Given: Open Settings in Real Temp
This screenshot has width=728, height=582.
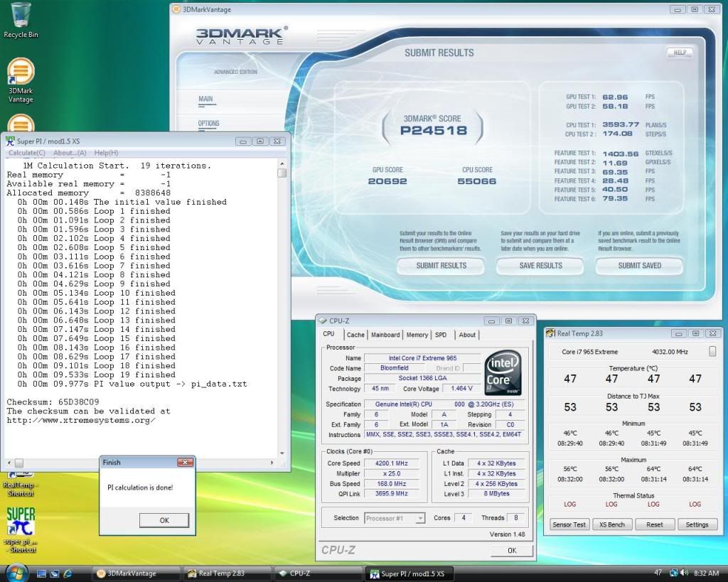Looking at the screenshot, I should (x=697, y=524).
